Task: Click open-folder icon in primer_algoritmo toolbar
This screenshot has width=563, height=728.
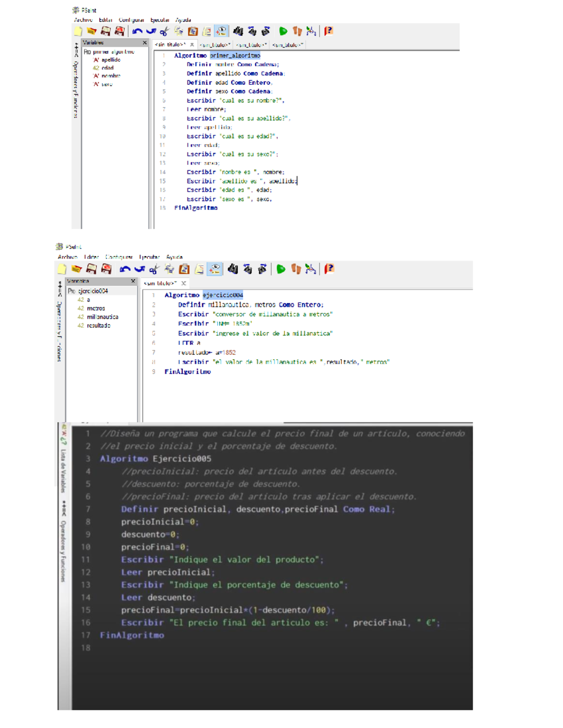Action: click(91, 31)
